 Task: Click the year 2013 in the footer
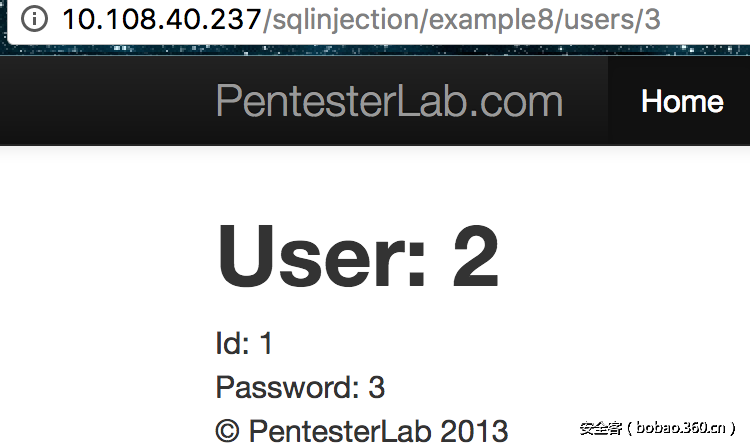[475, 430]
